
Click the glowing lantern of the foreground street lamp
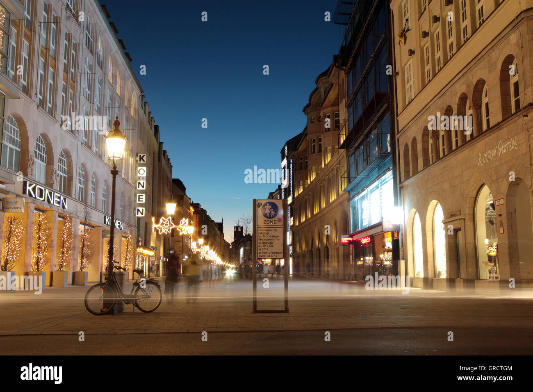pos(116,142)
